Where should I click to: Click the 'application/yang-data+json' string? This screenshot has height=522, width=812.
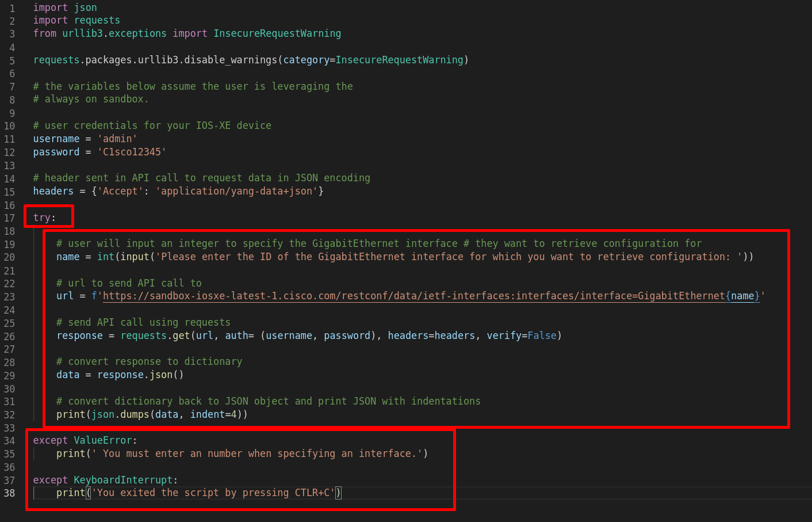[x=236, y=191]
